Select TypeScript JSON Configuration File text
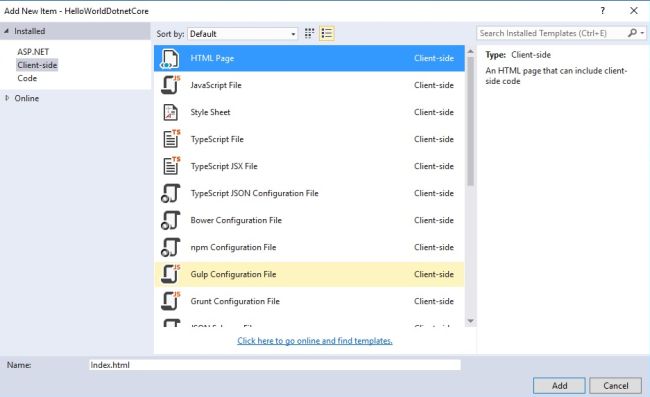The image size is (650, 397). click(254, 193)
